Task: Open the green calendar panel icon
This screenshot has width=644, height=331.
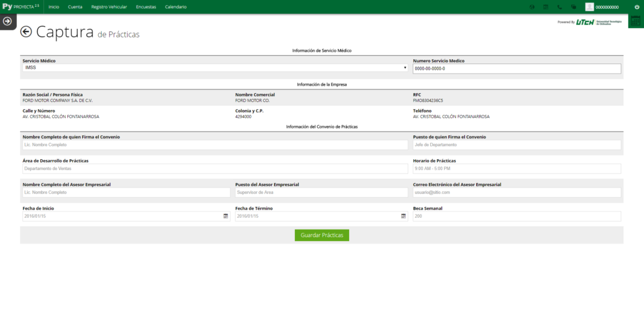Action: coord(635,21)
